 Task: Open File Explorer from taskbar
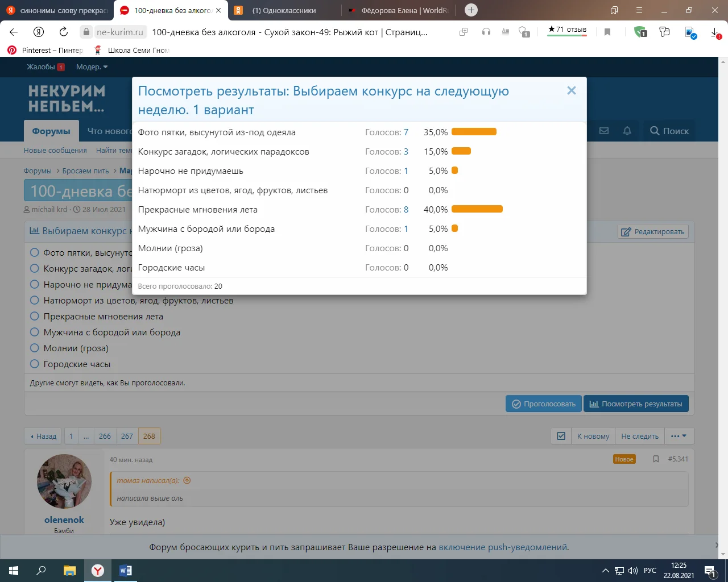pyautogui.click(x=69, y=571)
